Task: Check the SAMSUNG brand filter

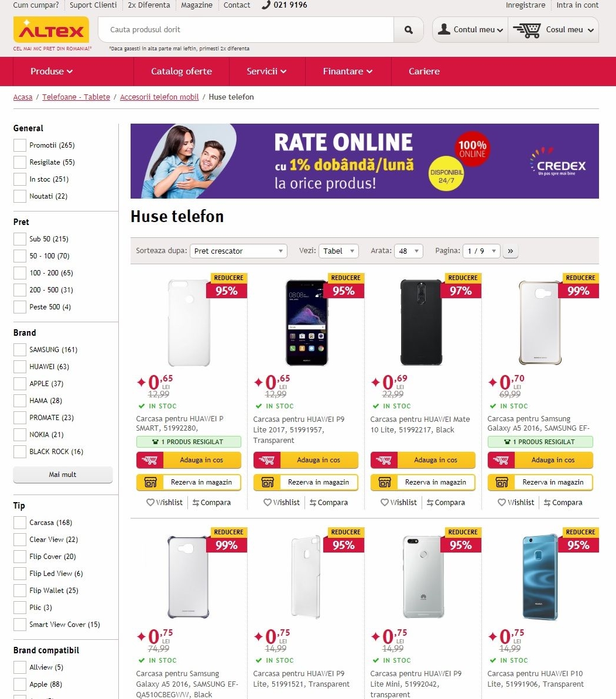Action: tap(19, 350)
